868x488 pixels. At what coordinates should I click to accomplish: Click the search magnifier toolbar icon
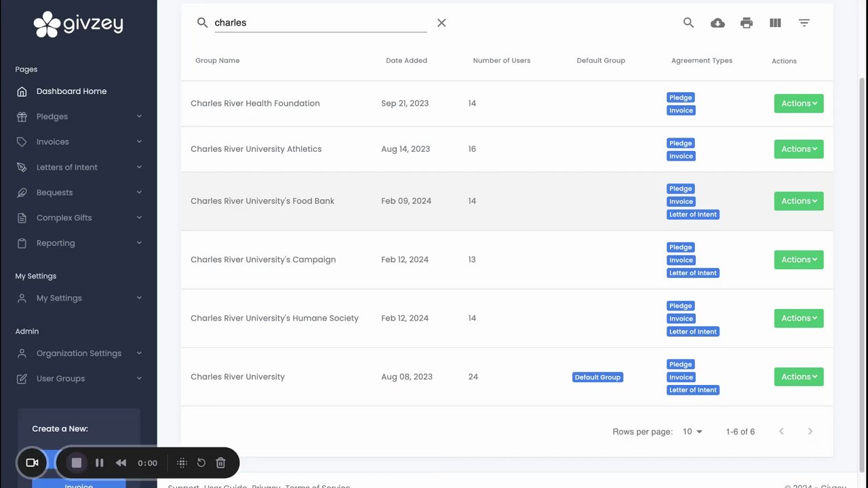tap(688, 23)
